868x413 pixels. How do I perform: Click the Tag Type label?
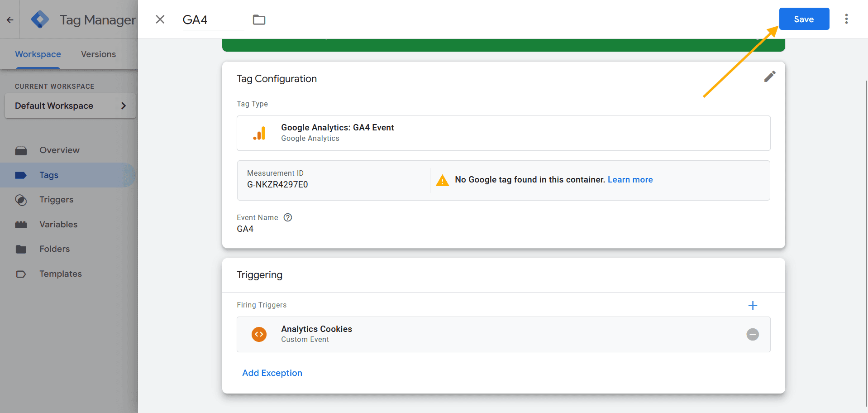pos(253,104)
